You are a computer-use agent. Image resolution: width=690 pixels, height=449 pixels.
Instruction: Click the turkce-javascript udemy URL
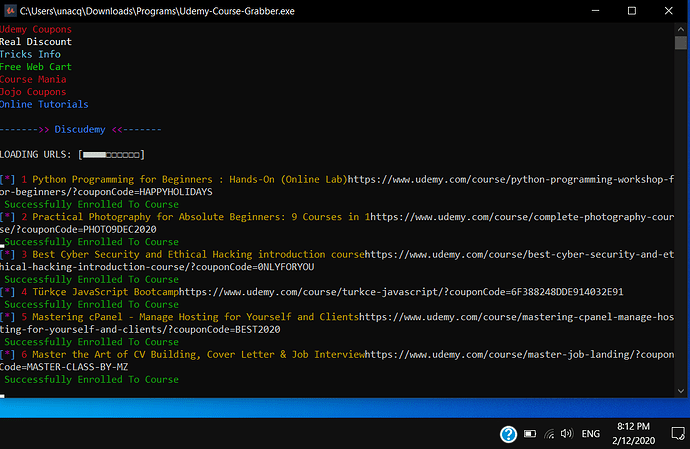(401, 292)
